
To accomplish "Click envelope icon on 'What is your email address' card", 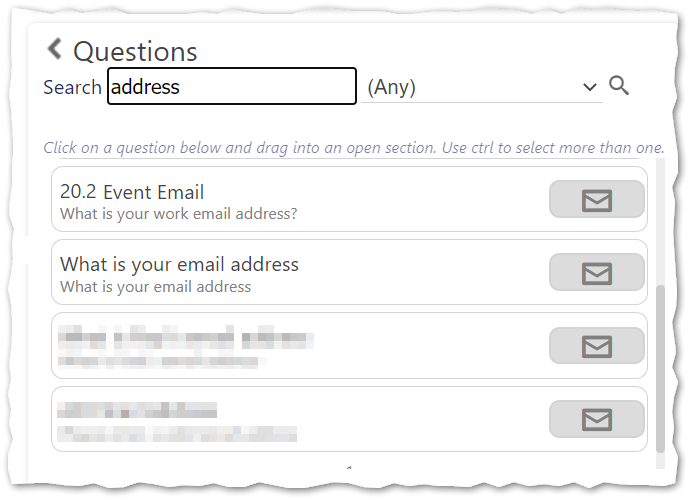I will 596,272.
